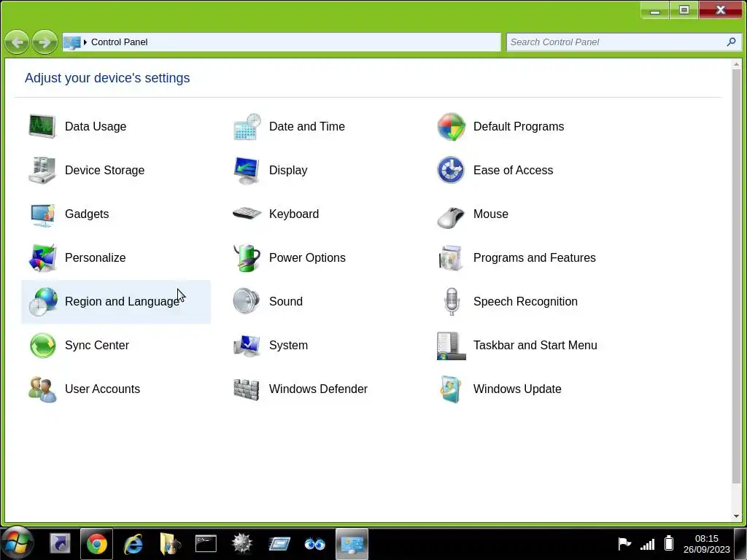This screenshot has height=560, width=747.
Task: Open the Date and Time calendar icon
Action: coord(247,127)
